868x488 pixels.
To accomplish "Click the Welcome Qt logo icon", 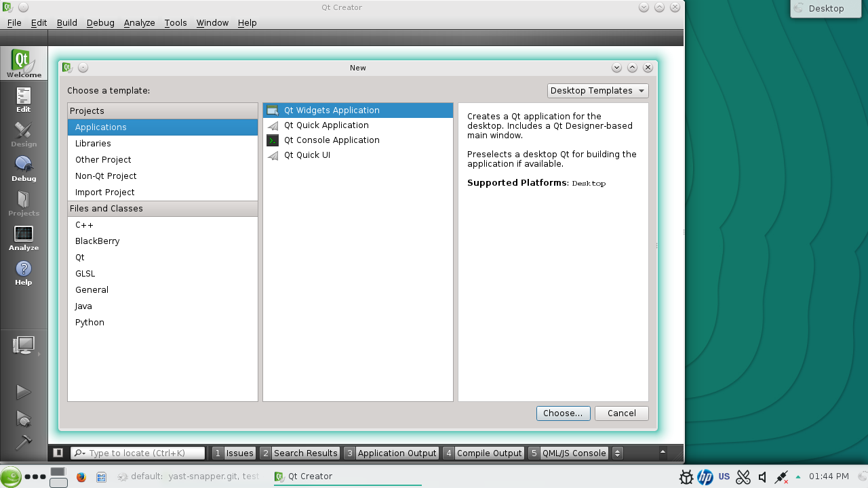I will click(24, 64).
